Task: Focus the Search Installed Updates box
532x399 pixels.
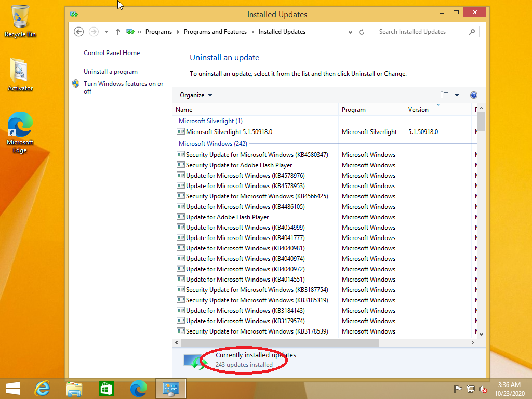Action: 427,32
